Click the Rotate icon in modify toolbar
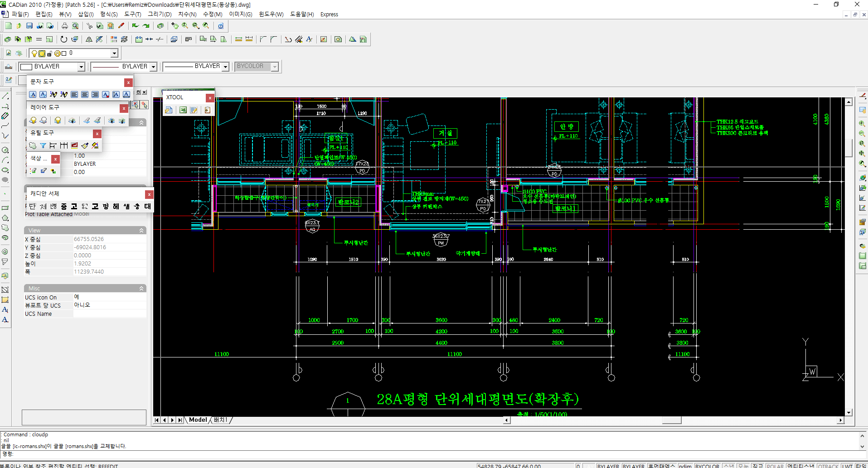Screen dimensions: 868x468 pyautogui.click(x=64, y=39)
